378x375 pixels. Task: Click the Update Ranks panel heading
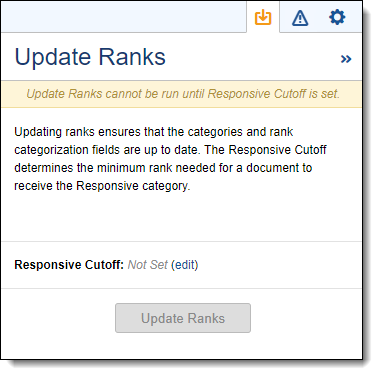click(90, 57)
